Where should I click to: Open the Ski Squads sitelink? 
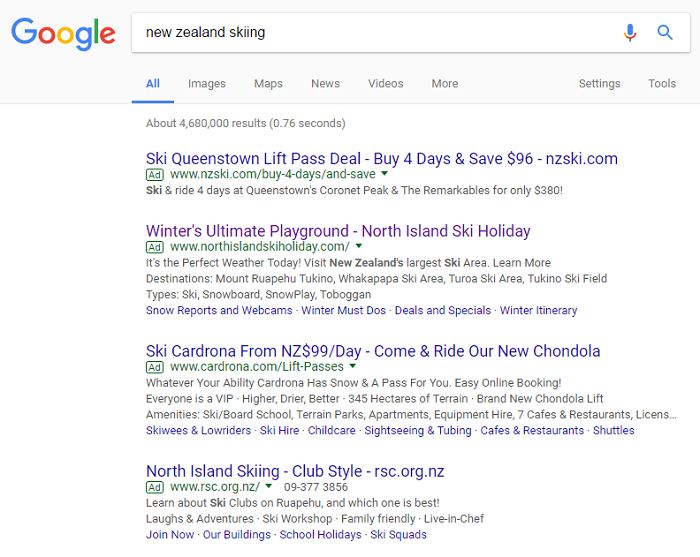click(x=398, y=534)
